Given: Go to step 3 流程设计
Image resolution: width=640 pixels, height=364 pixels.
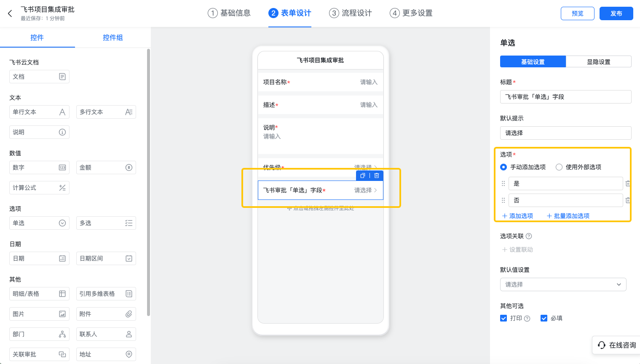Looking at the screenshot, I should pyautogui.click(x=351, y=13).
